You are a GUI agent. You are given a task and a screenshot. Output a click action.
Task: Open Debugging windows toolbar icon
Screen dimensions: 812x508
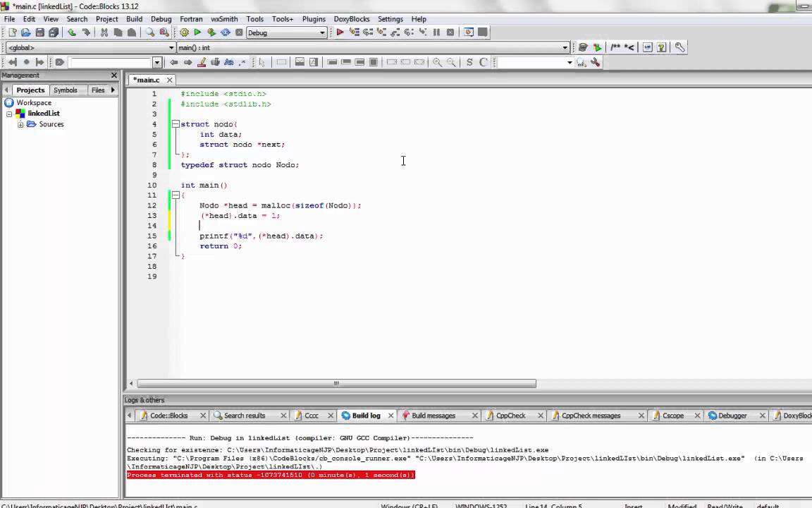(469, 32)
